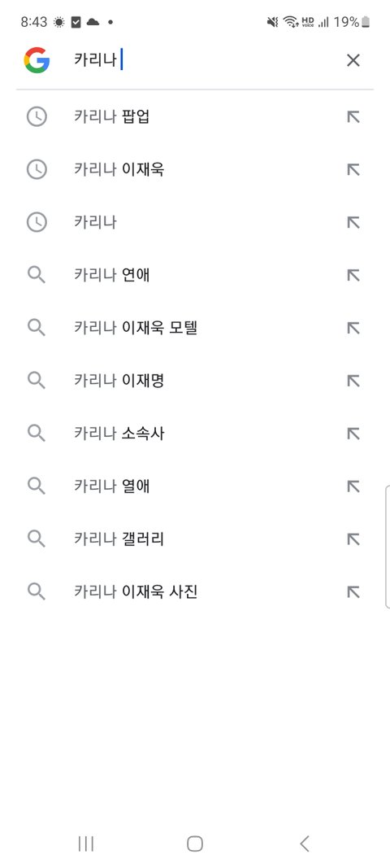Tap magnifier icon beside 카리나 열애
The height and width of the screenshot is (868, 390).
[37, 486]
